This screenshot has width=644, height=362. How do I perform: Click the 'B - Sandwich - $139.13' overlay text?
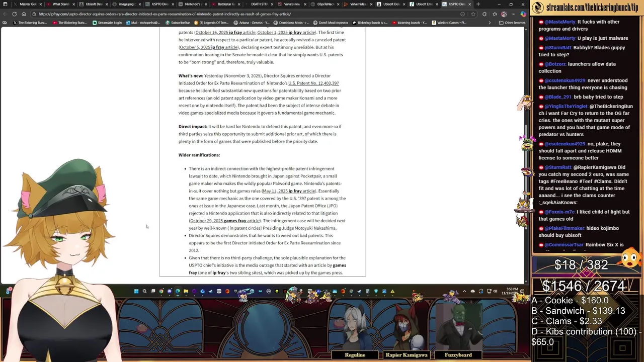pos(578,311)
